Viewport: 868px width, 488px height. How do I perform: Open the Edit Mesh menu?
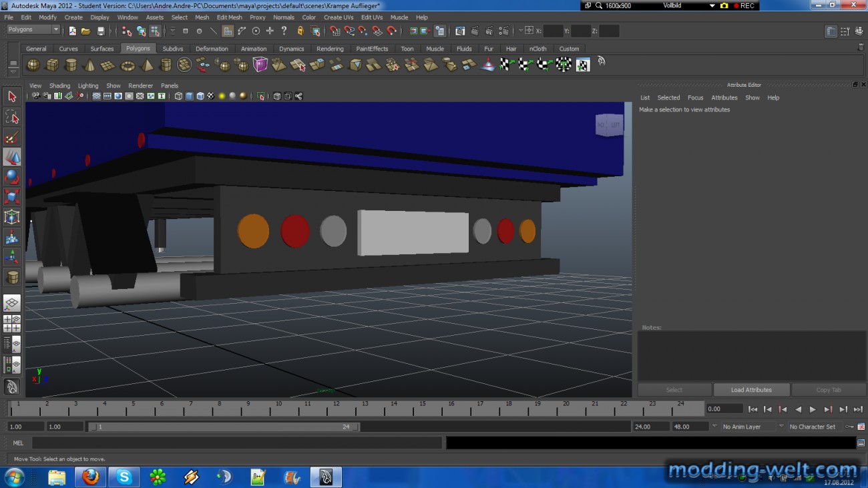click(229, 17)
